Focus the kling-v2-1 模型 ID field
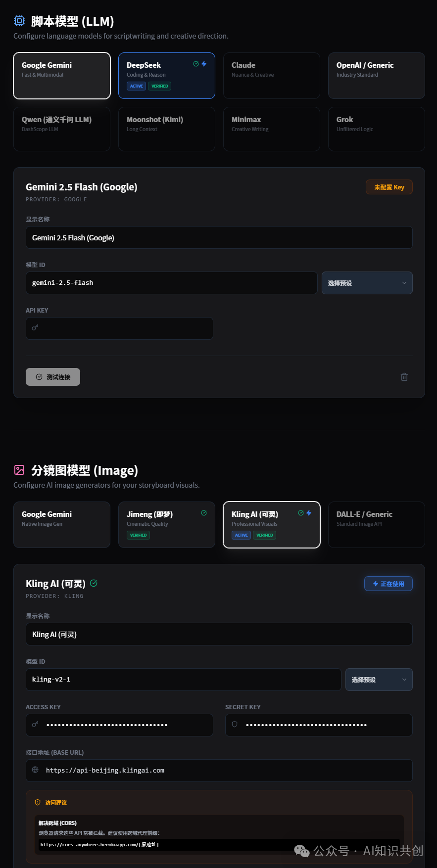The image size is (437, 868). pyautogui.click(x=184, y=680)
